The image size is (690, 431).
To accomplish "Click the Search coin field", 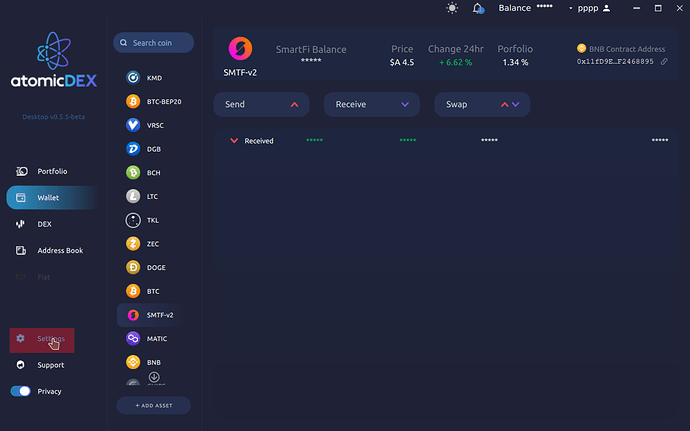I will (x=154, y=43).
